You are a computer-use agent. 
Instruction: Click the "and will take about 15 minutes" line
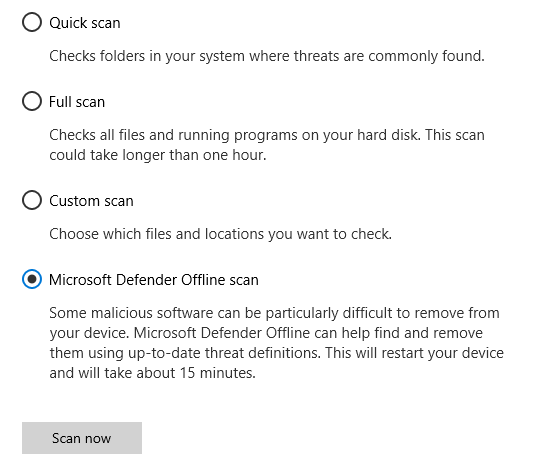152,373
